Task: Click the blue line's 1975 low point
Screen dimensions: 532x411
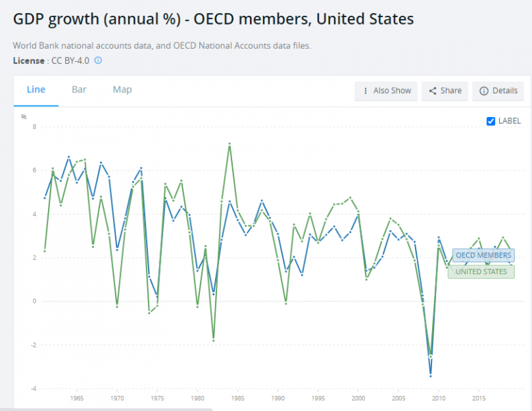Action: pyautogui.click(x=157, y=295)
